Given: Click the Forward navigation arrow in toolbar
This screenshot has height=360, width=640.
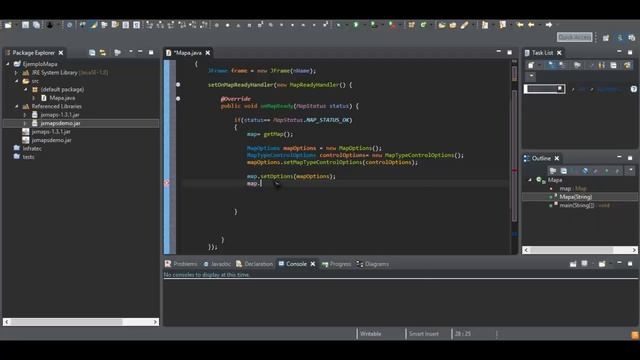Looking at the screenshot, I should tap(549, 25).
